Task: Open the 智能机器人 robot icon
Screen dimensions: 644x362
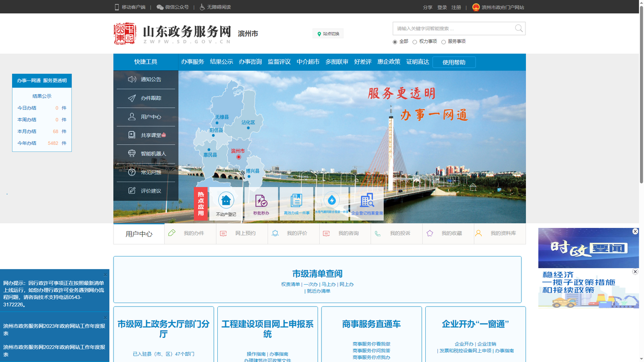Action: (x=132, y=153)
